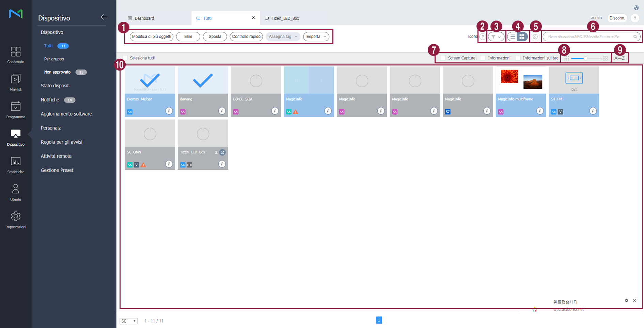Open Impostazioni gear in sidebar

coord(16,220)
